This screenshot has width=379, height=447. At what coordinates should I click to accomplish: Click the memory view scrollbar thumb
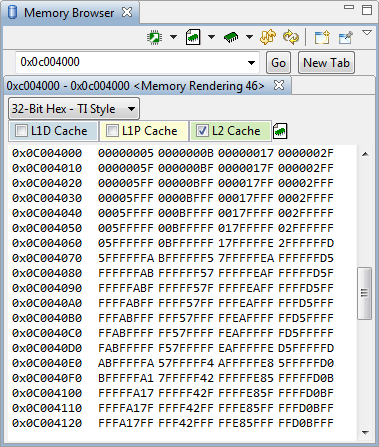(x=365, y=293)
